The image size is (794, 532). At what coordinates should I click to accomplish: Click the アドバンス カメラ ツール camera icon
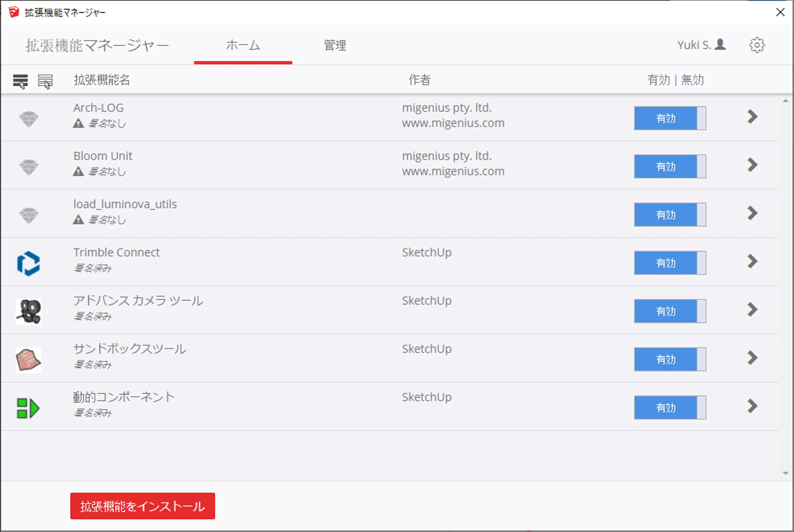point(29,311)
